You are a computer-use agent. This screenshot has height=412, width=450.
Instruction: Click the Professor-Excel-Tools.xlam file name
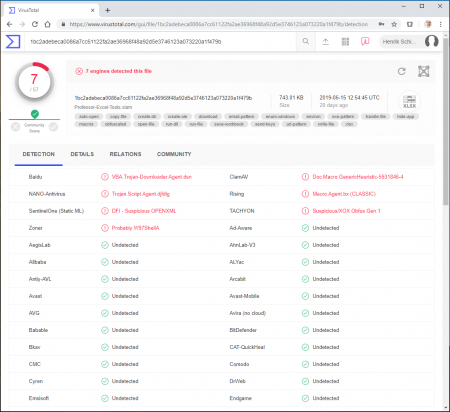103,107
